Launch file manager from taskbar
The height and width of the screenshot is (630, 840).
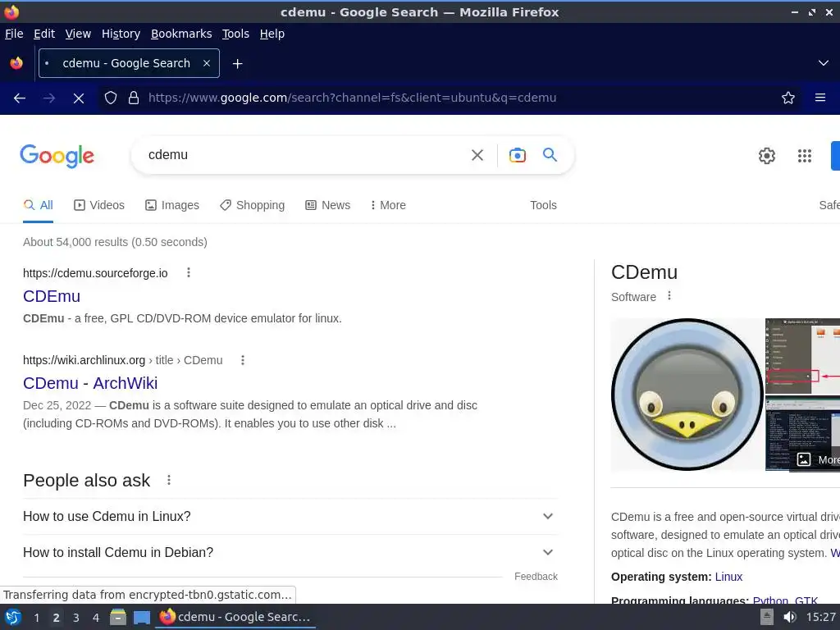[118, 617]
